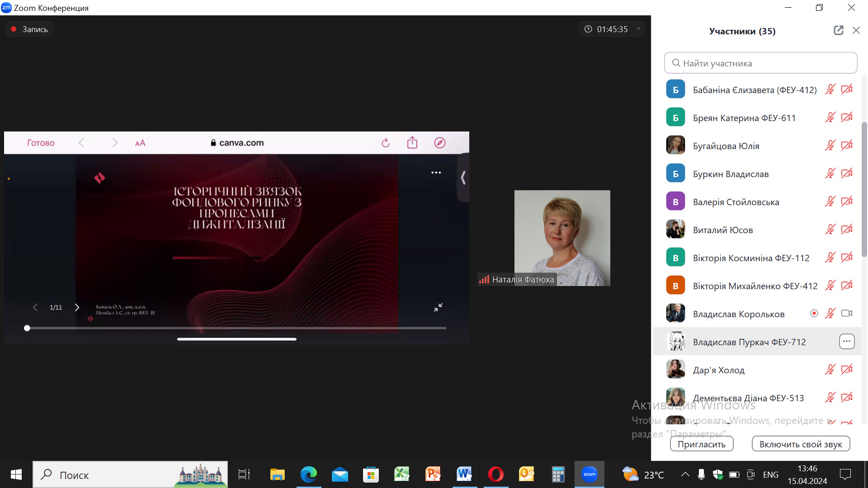The height and width of the screenshot is (488, 868).
Task: Pop out the participants panel
Action: (x=838, y=30)
